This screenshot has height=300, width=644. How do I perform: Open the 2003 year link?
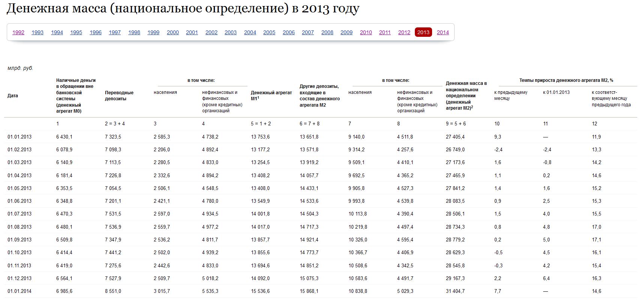(231, 32)
